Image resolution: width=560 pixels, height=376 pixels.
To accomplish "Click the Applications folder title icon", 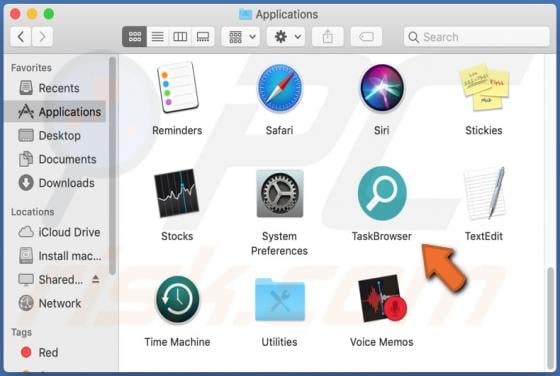I will [x=245, y=14].
